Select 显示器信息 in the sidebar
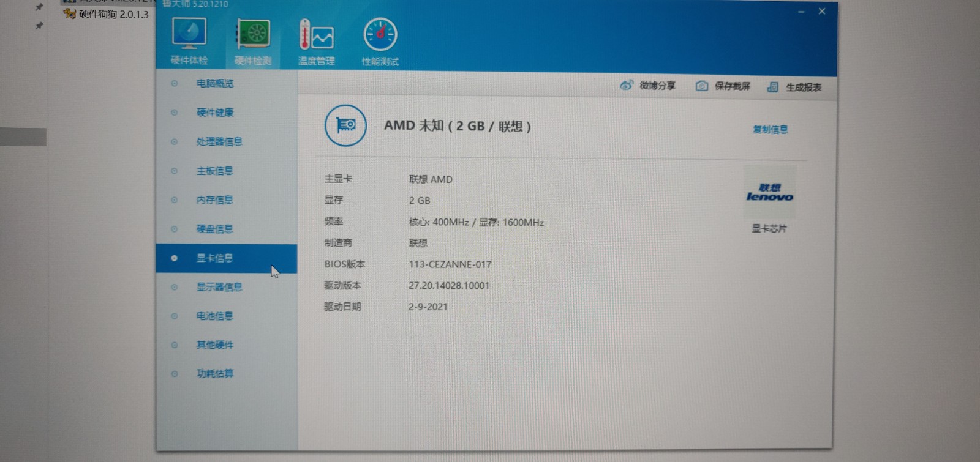 [x=227, y=287]
